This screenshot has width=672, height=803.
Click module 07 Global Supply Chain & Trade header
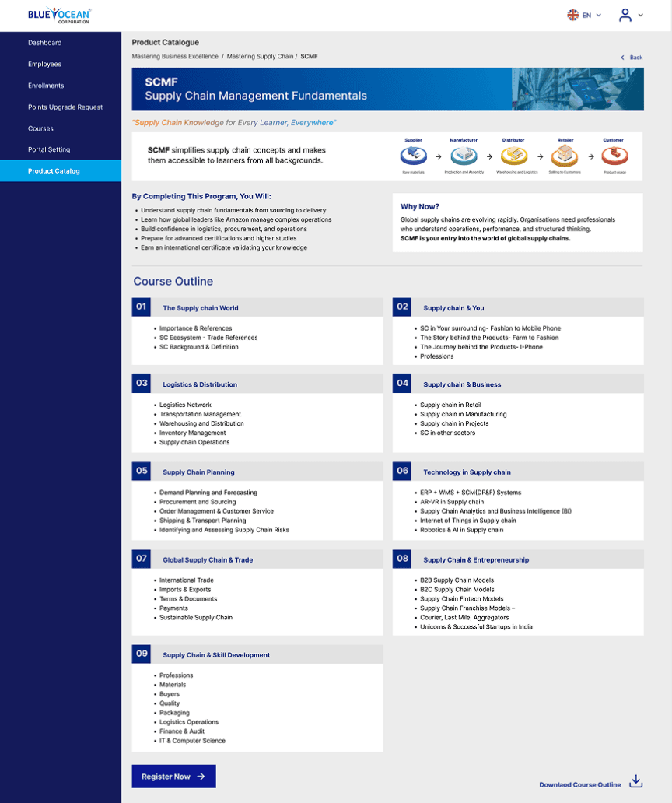click(257, 559)
